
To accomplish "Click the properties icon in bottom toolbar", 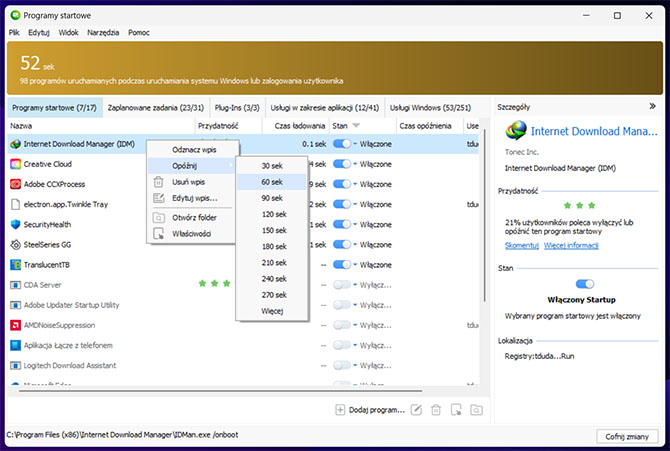I will (x=456, y=410).
